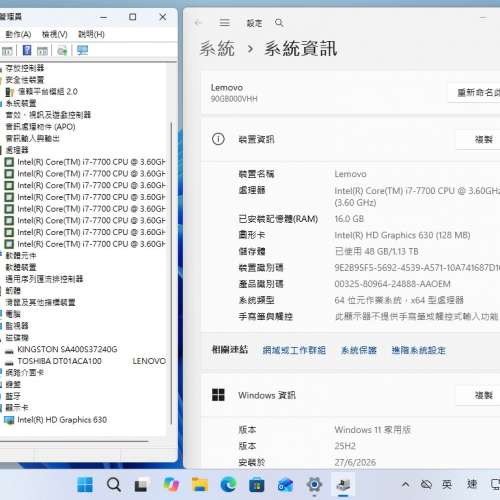Click the green-arrow update driver toolbar icon

coord(62,51)
